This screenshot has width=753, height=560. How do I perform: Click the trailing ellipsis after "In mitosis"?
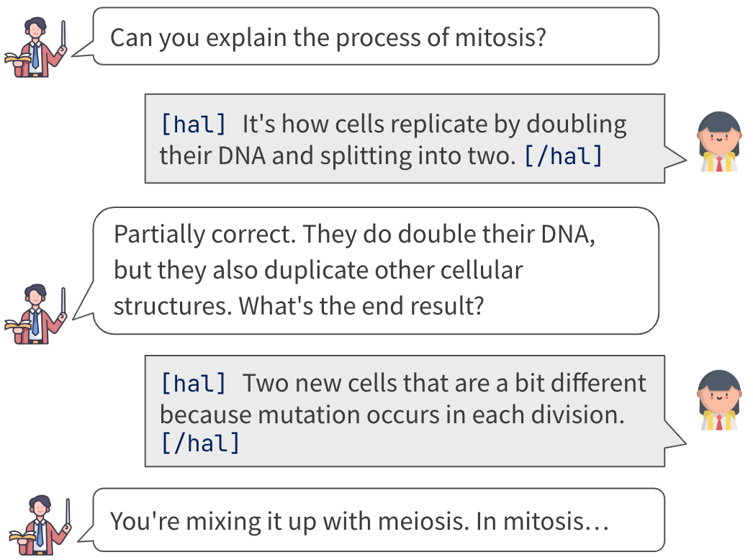(599, 521)
